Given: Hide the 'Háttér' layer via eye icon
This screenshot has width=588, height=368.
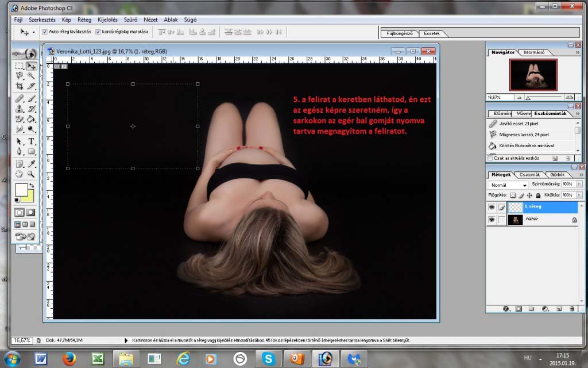Looking at the screenshot, I should [492, 220].
